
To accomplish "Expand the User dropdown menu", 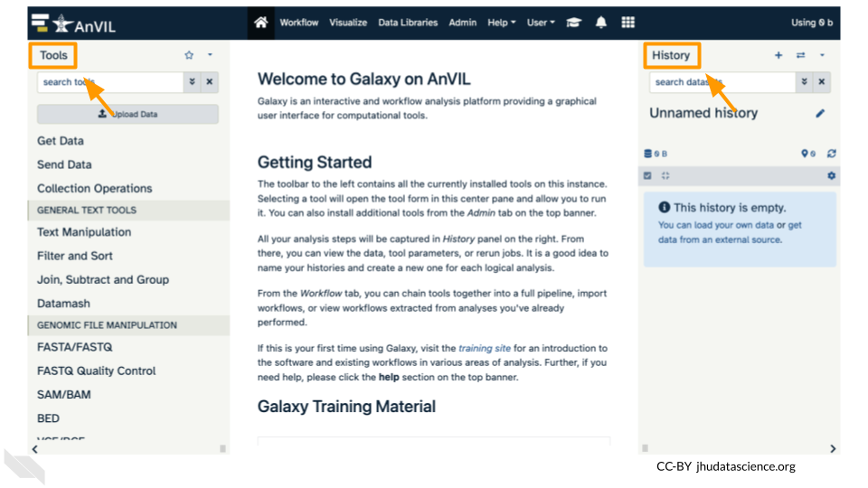I will pyautogui.click(x=541, y=23).
